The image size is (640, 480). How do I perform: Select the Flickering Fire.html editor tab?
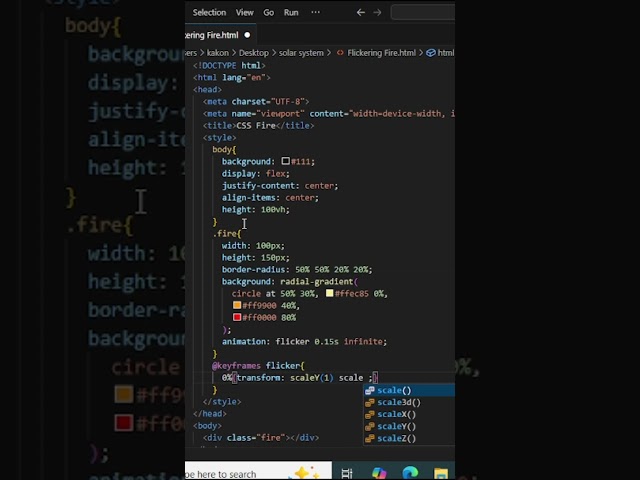[220, 35]
